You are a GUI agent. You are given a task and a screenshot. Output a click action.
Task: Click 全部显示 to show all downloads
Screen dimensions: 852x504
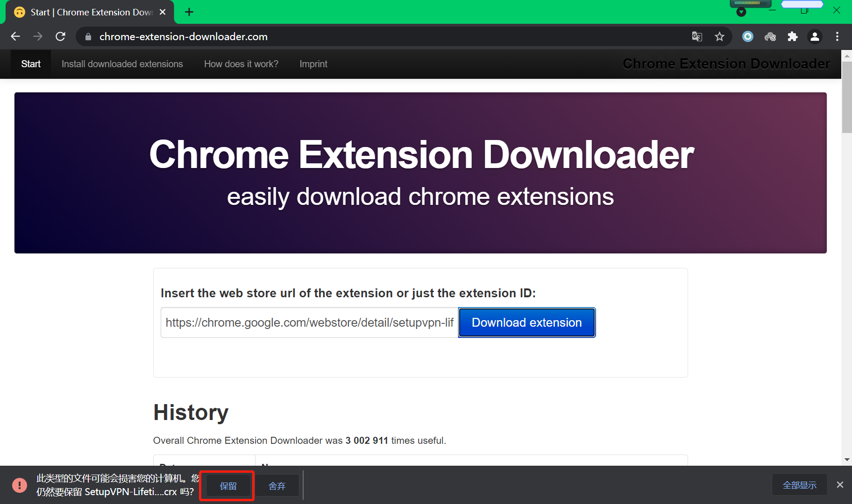800,485
